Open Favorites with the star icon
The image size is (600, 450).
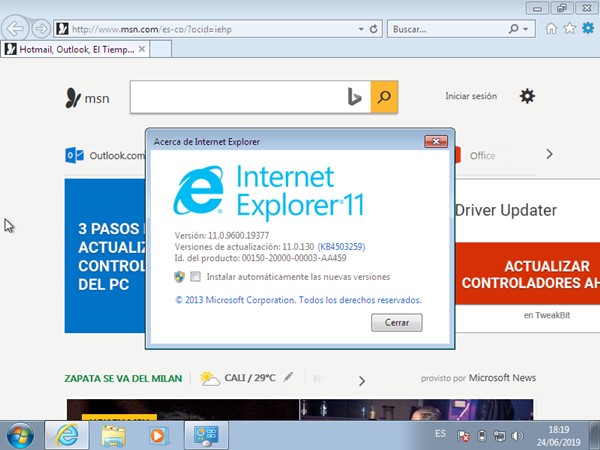pos(569,28)
